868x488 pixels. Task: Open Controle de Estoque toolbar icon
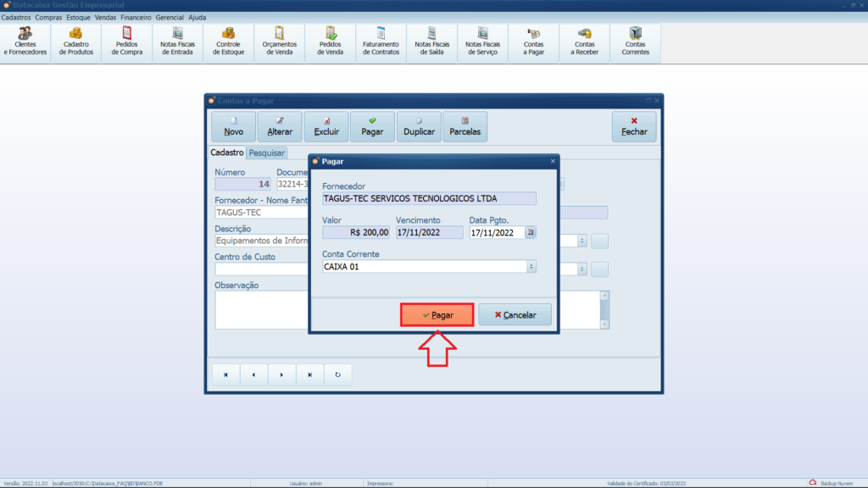[x=228, y=42]
